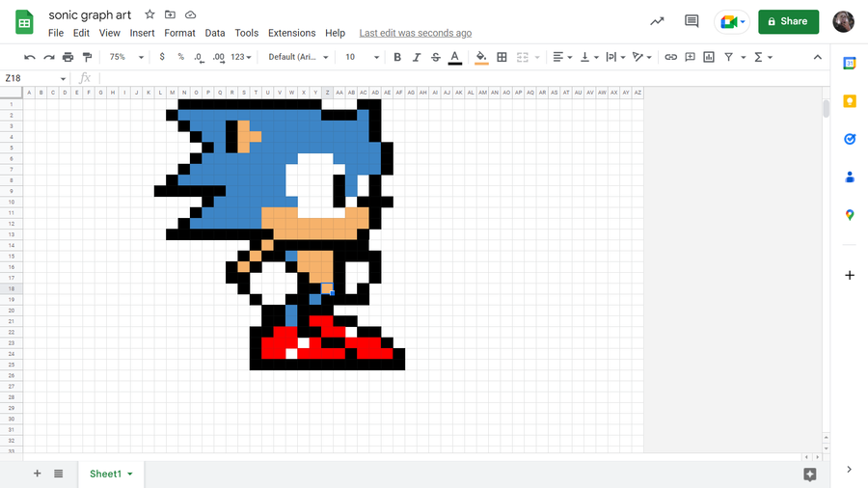
Task: Start a Google Meet call
Action: coord(732,22)
